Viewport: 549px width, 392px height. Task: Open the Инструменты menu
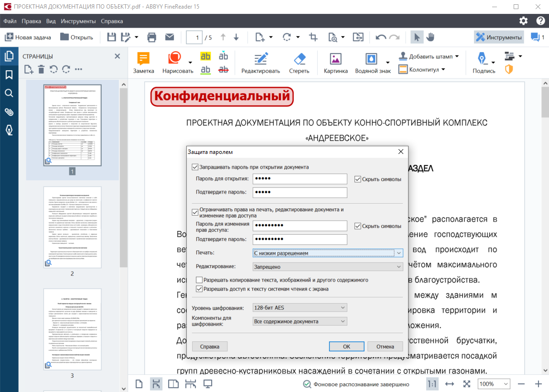click(x=78, y=21)
